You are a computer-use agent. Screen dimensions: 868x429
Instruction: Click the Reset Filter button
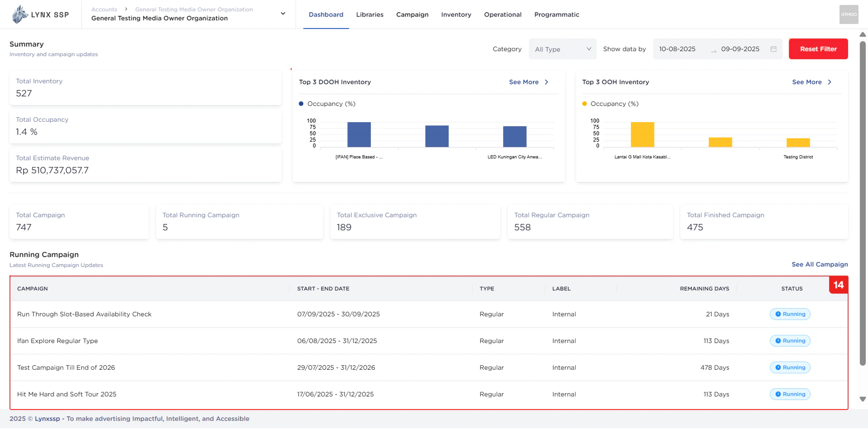coord(818,49)
